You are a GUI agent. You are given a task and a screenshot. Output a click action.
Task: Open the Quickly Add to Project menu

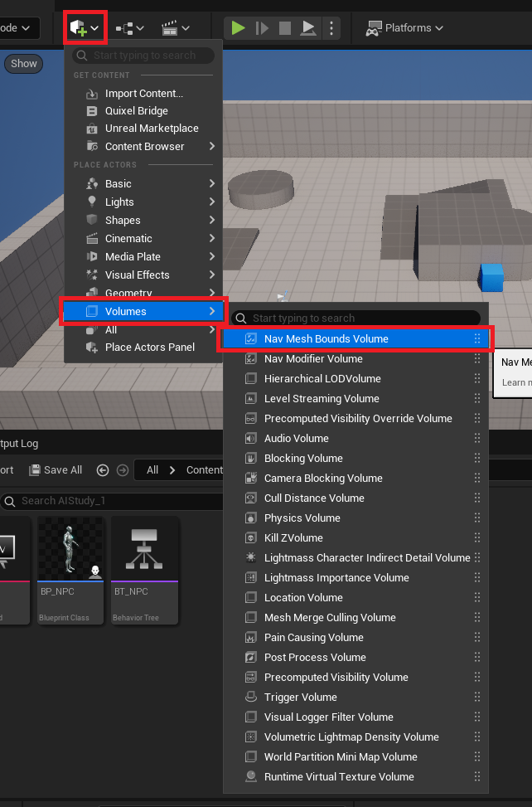(x=85, y=27)
